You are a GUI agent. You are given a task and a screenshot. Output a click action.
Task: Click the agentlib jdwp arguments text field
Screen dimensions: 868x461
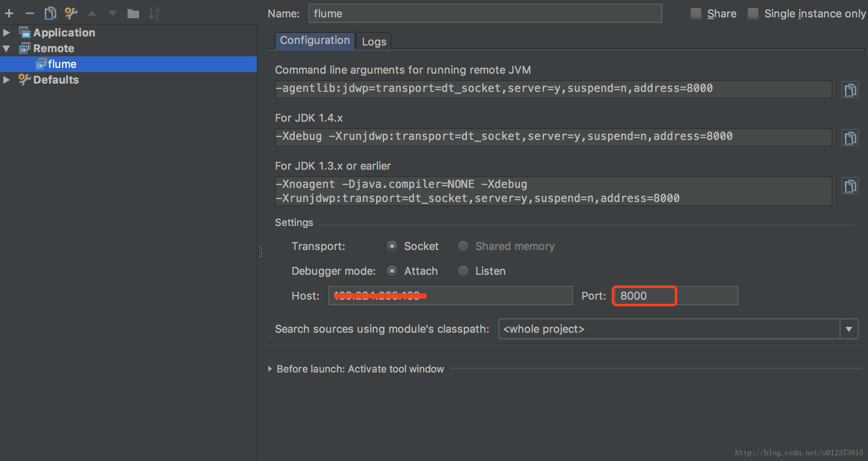553,89
